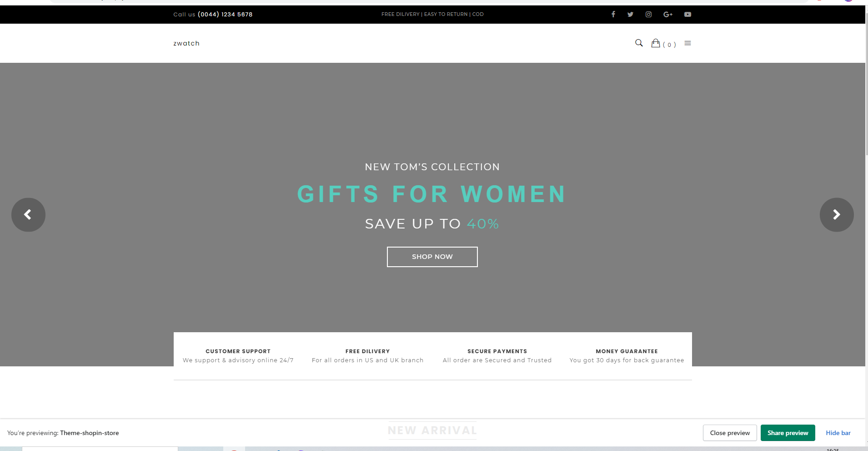Click the FREE DILIVERY feature heading
868x451 pixels.
[x=368, y=351]
